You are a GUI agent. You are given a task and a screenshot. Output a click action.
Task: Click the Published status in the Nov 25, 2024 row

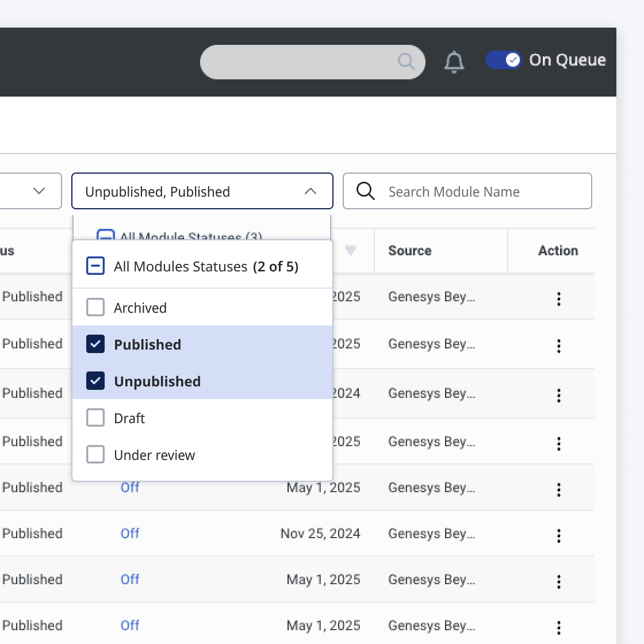[x=32, y=533]
